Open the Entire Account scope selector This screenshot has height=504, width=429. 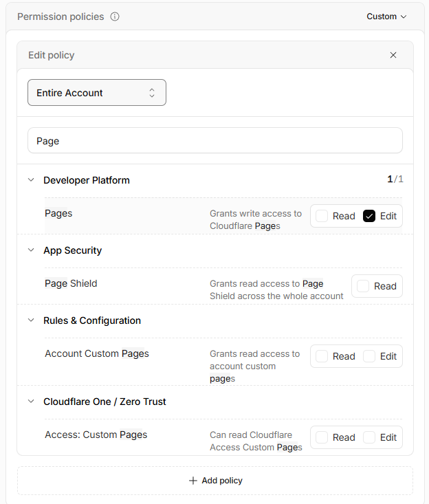[97, 93]
